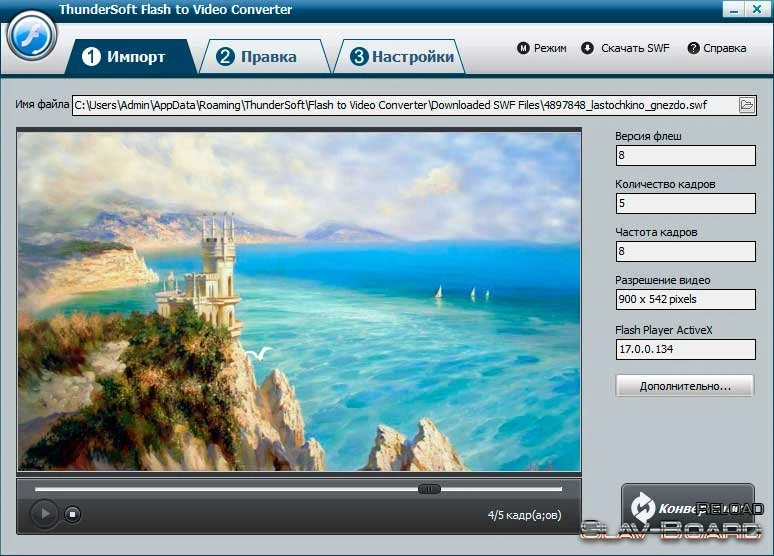The height and width of the screenshot is (556, 774).
Task: Click the browse folder icon
Action: point(747,105)
